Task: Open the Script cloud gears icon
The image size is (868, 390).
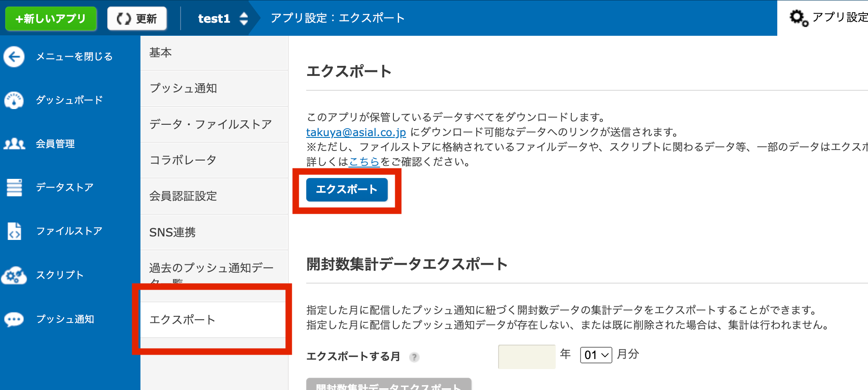Action: point(14,275)
